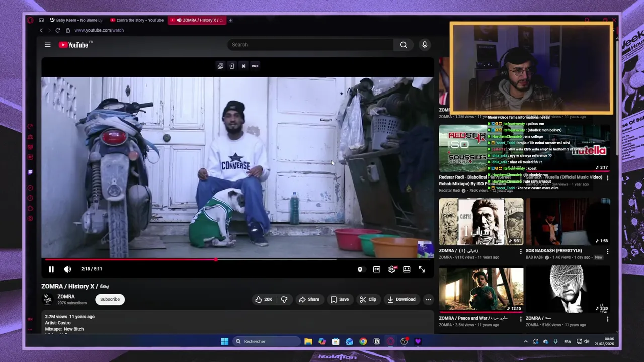Switch the player to theater mode
This screenshot has height=362, width=644.
tap(407, 269)
